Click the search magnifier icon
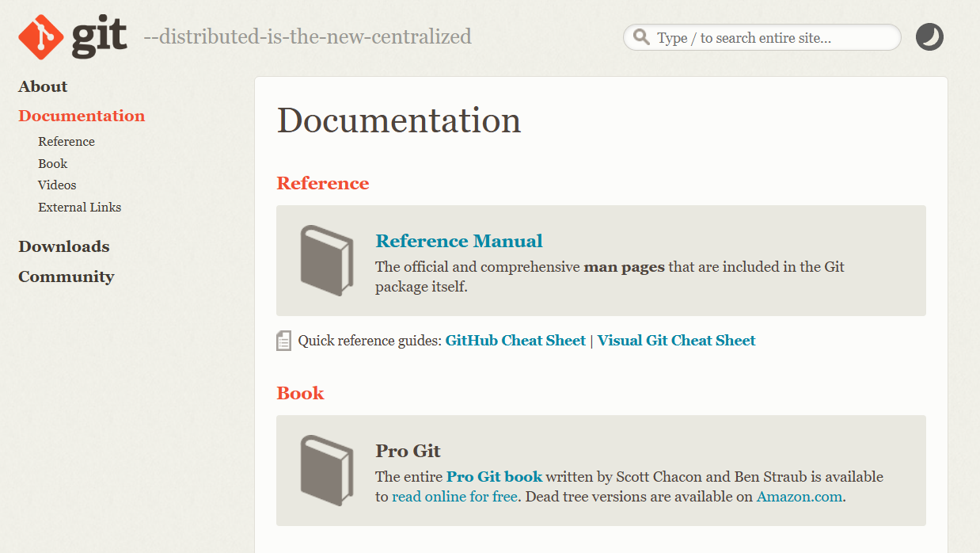The height and width of the screenshot is (553, 980). 642,37
